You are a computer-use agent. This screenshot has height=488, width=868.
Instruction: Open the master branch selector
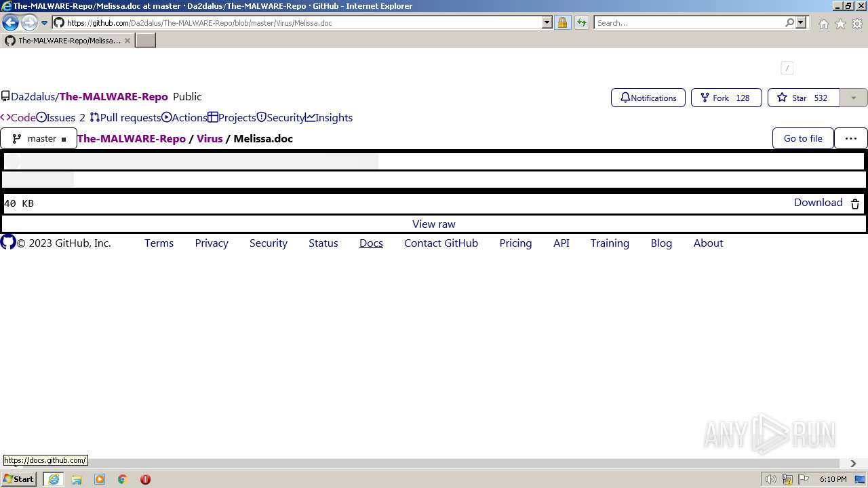pyautogui.click(x=39, y=138)
